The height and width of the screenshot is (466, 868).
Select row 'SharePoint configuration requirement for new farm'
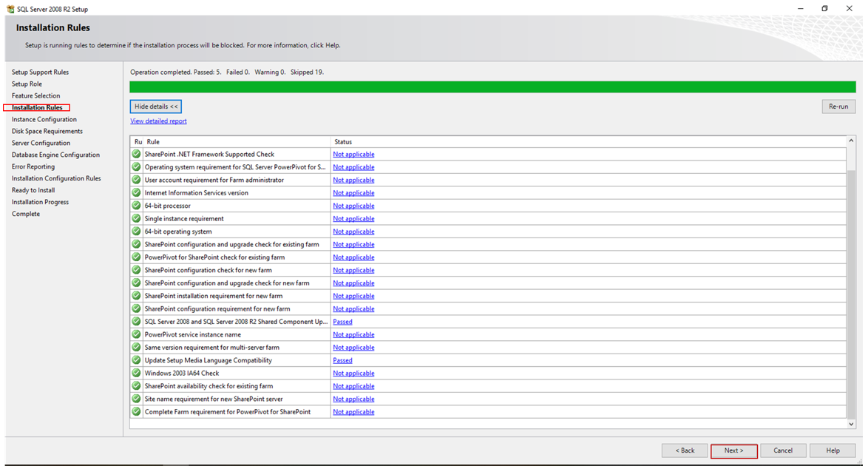click(x=488, y=308)
